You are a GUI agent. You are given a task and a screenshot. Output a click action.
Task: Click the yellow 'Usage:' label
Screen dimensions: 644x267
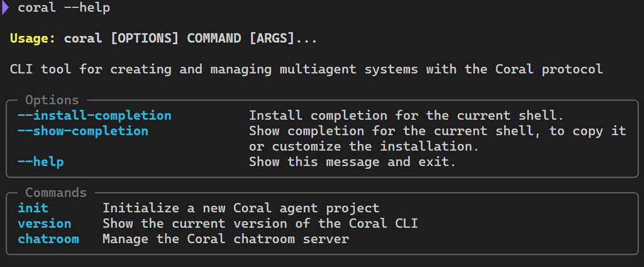click(x=33, y=38)
